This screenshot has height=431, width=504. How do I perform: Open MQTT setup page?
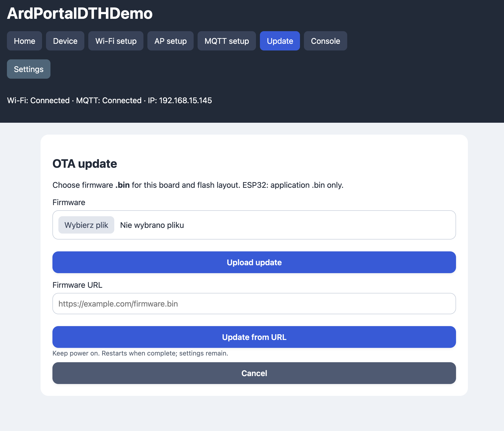pos(227,41)
